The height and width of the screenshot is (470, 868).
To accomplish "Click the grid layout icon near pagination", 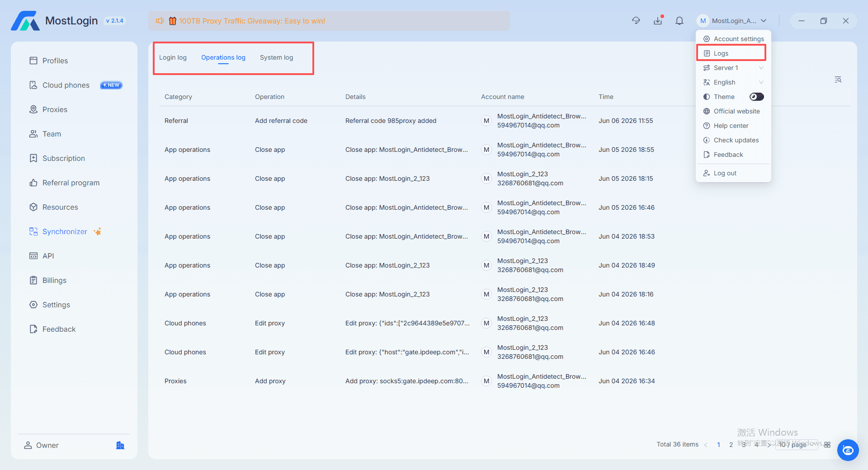I will click(x=827, y=445).
